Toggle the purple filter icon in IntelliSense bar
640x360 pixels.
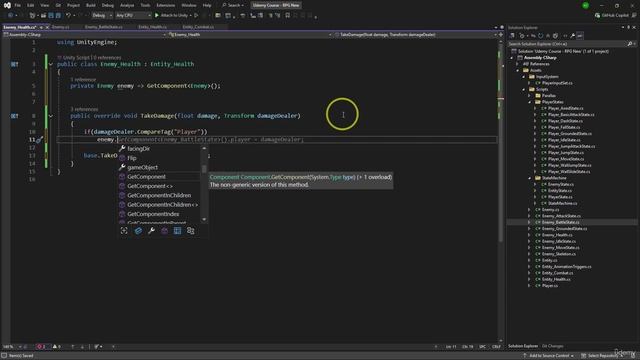point(164,231)
